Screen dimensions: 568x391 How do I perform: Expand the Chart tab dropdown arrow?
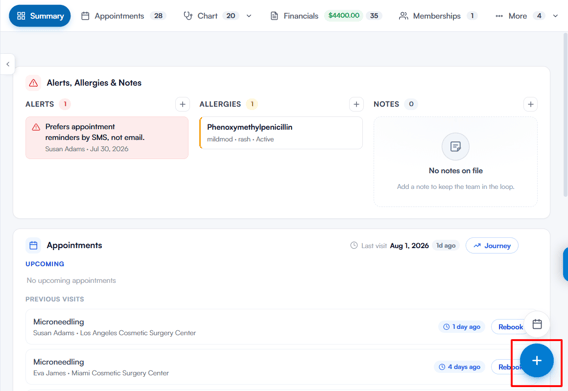[249, 16]
